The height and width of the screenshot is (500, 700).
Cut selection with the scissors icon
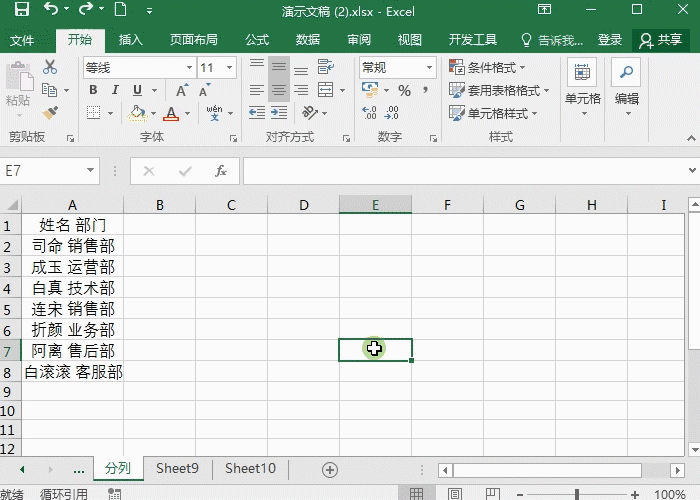point(50,67)
